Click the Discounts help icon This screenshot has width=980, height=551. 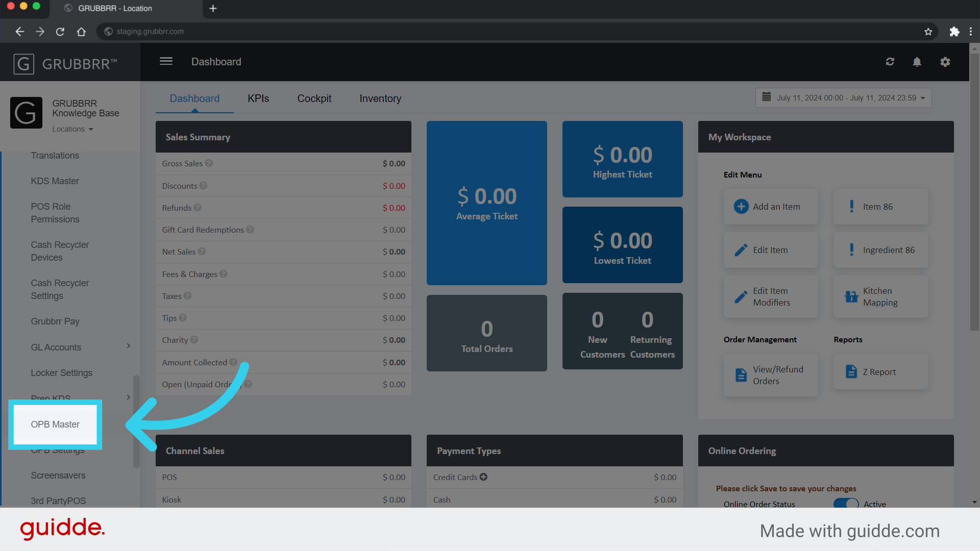[x=203, y=186]
